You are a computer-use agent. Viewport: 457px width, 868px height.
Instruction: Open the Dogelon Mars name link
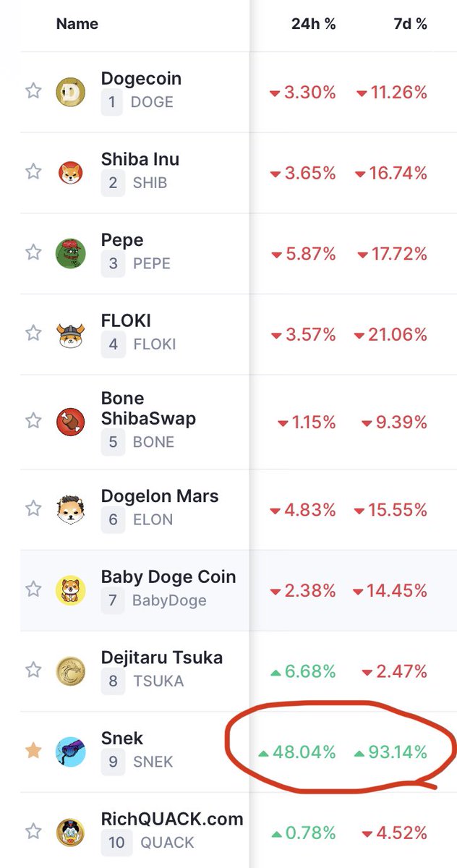pos(160,497)
